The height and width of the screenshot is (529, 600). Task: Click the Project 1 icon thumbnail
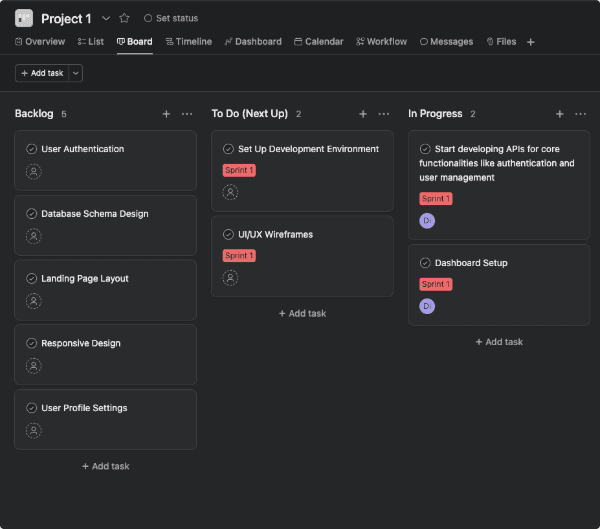[x=24, y=18]
